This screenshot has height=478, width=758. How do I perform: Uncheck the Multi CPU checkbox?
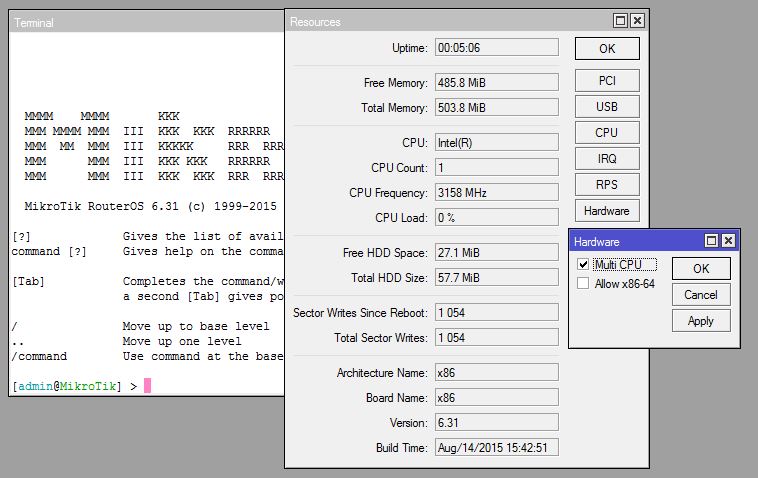pos(584,265)
